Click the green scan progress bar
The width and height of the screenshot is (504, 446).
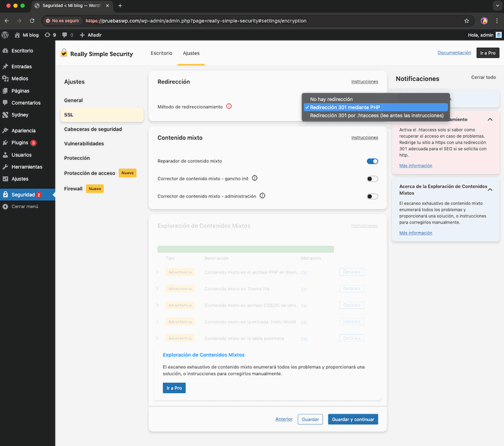click(246, 249)
